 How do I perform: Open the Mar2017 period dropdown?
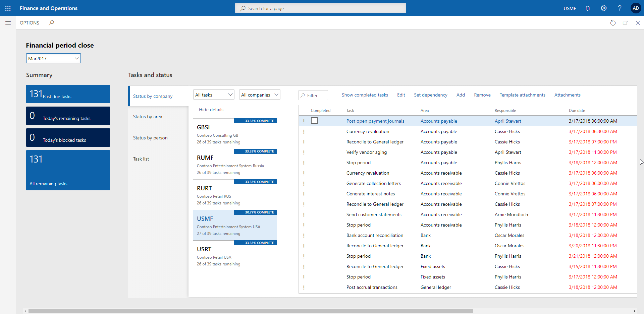click(x=53, y=58)
